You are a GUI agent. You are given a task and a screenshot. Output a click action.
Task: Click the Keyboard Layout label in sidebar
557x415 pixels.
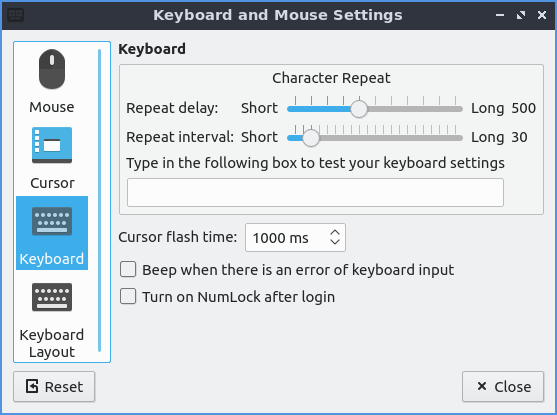(x=52, y=343)
